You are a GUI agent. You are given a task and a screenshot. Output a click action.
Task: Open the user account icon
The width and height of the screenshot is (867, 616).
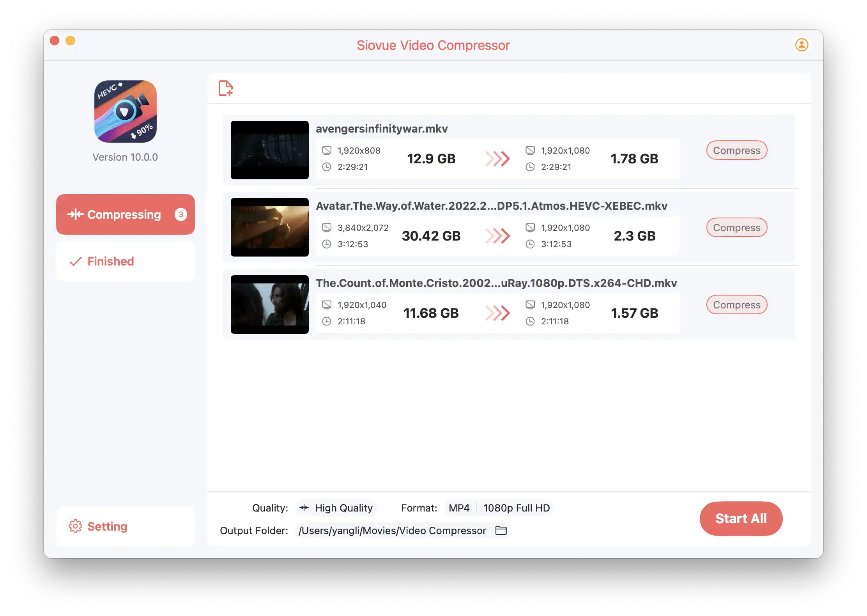pos(802,45)
